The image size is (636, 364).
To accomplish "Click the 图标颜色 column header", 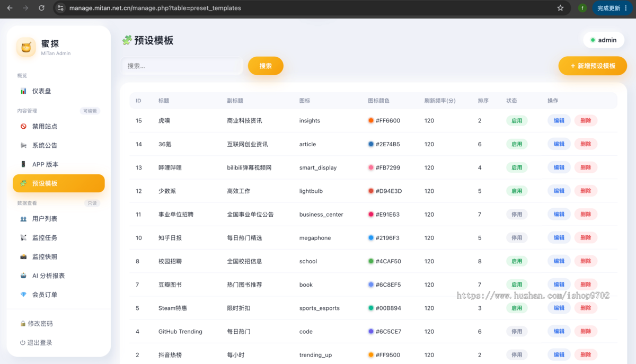I will (x=378, y=101).
